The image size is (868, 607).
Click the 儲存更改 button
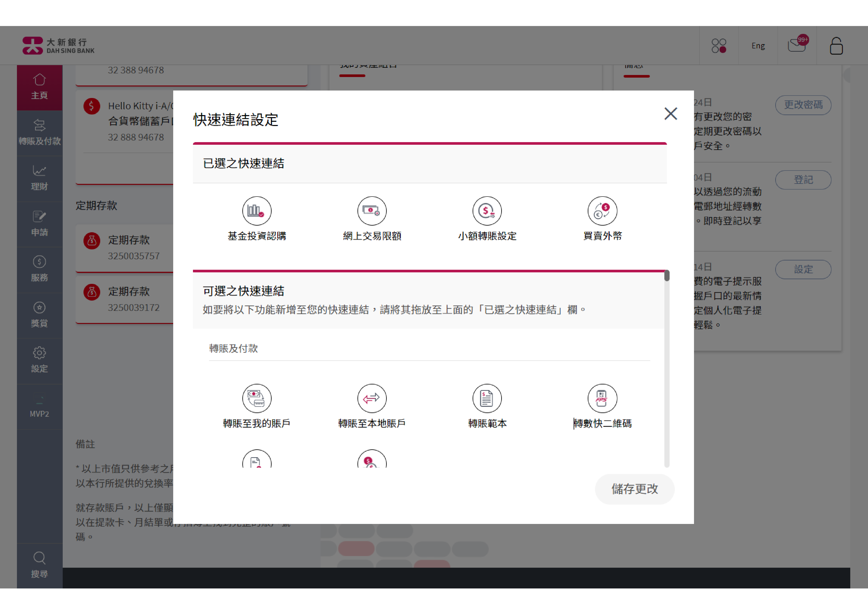[x=634, y=489]
